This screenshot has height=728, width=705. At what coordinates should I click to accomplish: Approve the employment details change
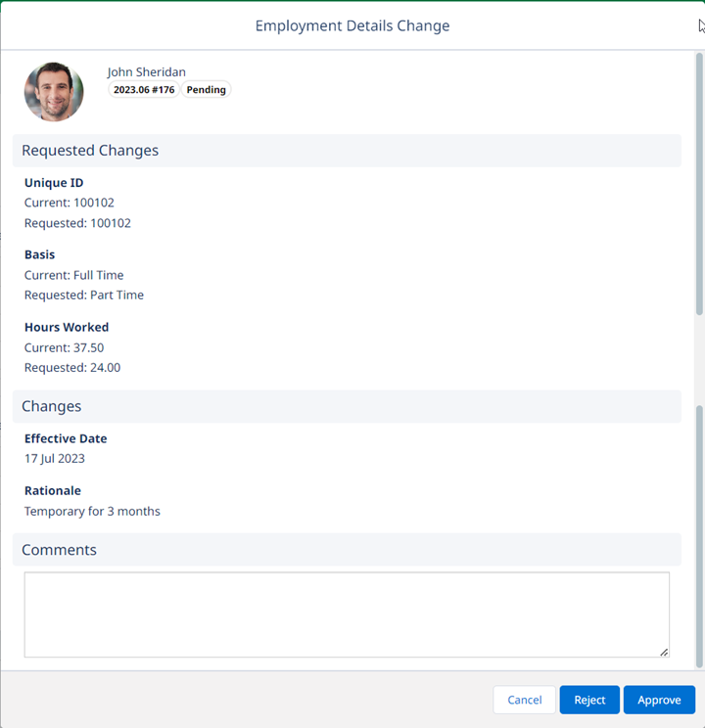(659, 700)
